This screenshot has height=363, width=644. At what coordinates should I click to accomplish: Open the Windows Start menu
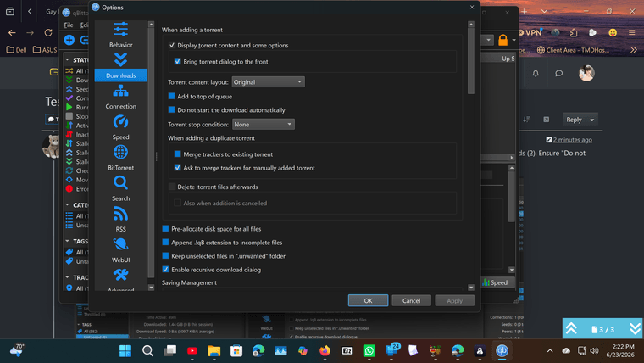tap(125, 350)
